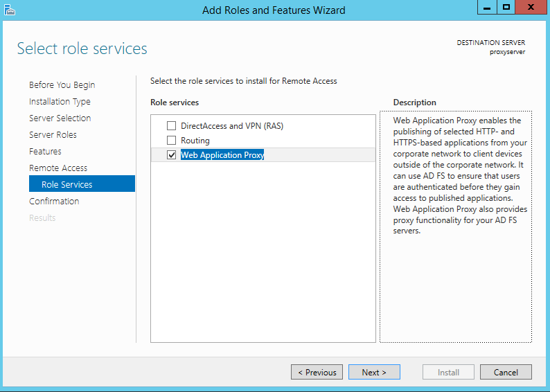Maximize the wizard window
The width and height of the screenshot is (550, 392).
[506, 8]
